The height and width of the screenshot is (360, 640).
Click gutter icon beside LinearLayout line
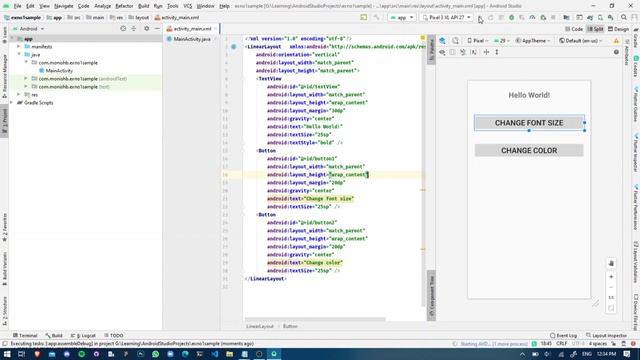[233, 47]
